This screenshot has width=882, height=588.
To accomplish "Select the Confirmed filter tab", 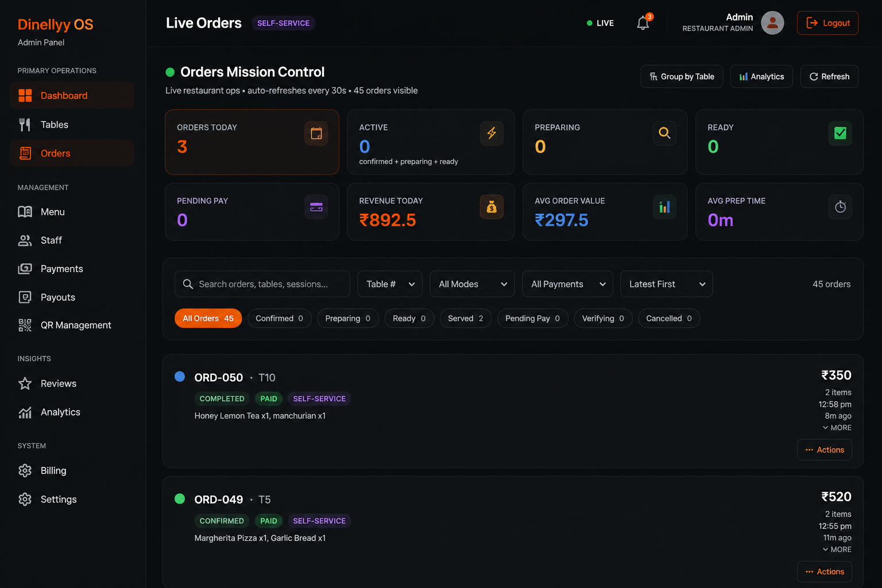I will pos(280,318).
